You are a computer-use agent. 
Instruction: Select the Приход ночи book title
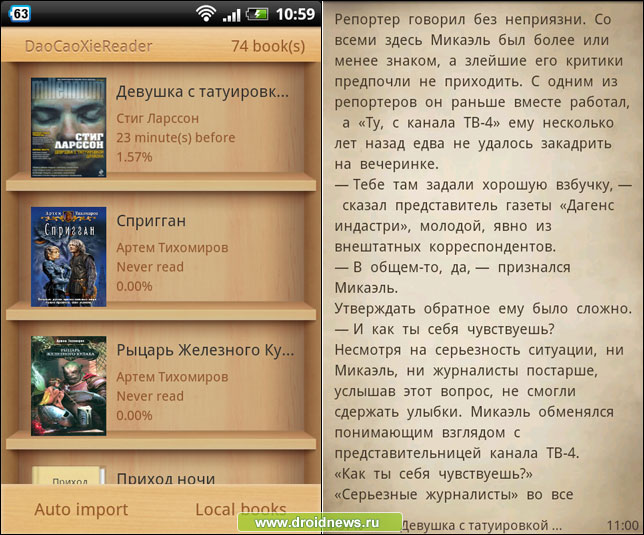166,479
